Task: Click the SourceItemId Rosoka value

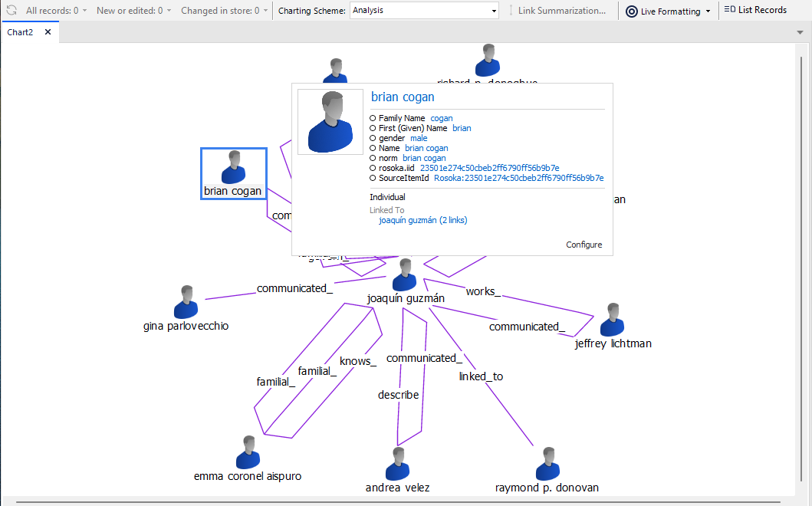Action: tap(519, 178)
